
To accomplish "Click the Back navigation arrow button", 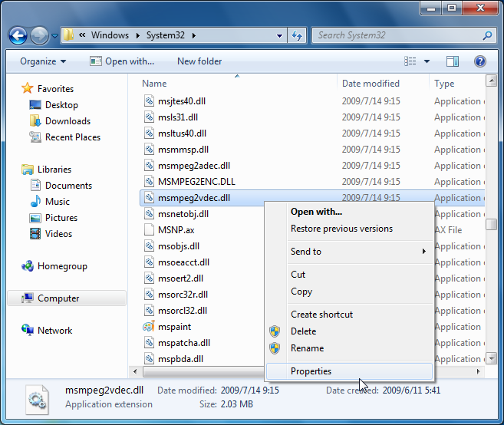I will point(18,35).
